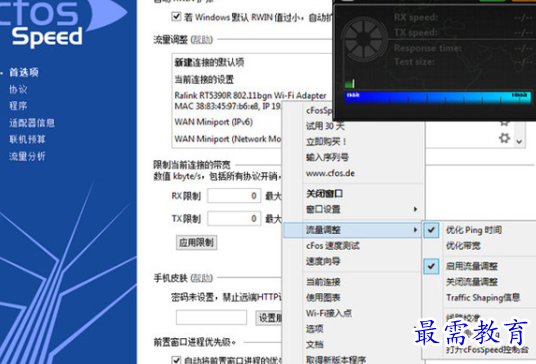Click the TX speed label
The width and height of the screenshot is (536, 364).
pos(416,32)
